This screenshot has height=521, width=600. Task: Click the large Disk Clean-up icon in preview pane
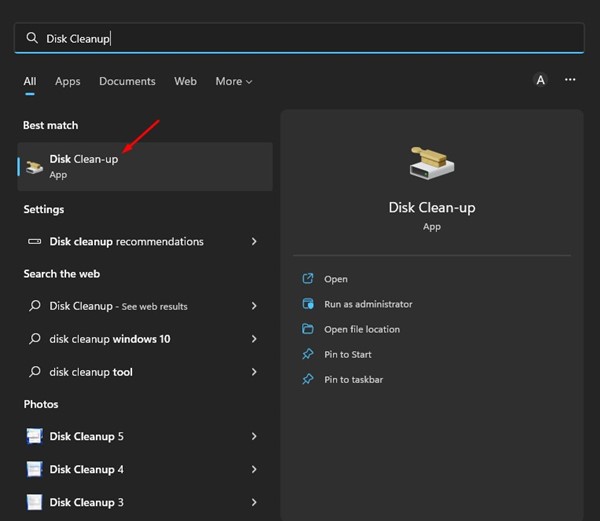431,163
